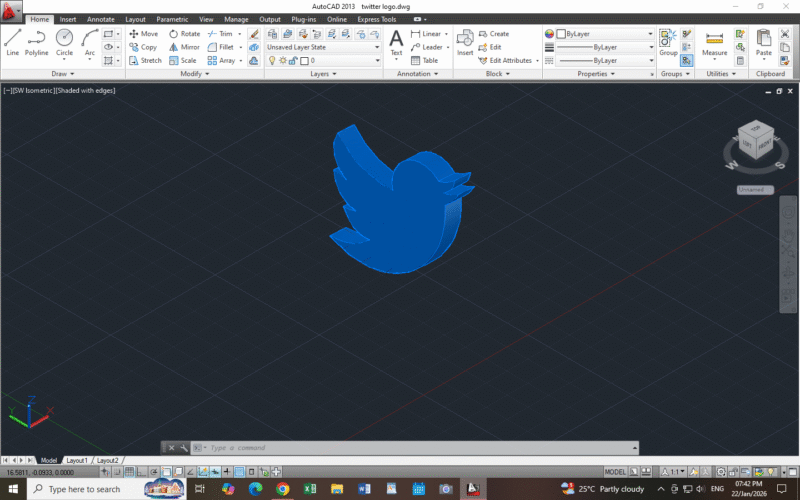Open annotation scale 1:1 dropdown
The image size is (800, 500).
coord(674,472)
